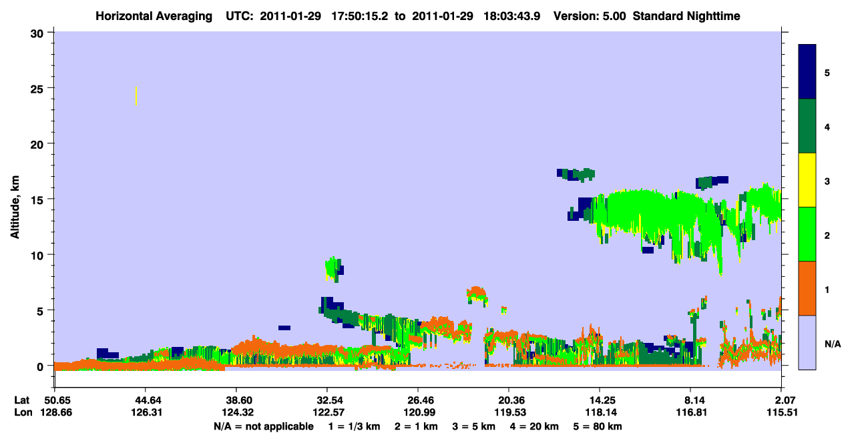Click legend entry '4 = 20 km'
The height and width of the screenshot is (445, 868).
[535, 426]
